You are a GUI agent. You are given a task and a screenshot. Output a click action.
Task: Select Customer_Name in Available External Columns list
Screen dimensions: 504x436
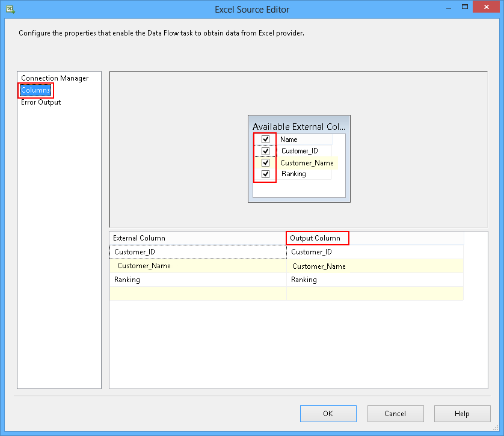tap(307, 163)
